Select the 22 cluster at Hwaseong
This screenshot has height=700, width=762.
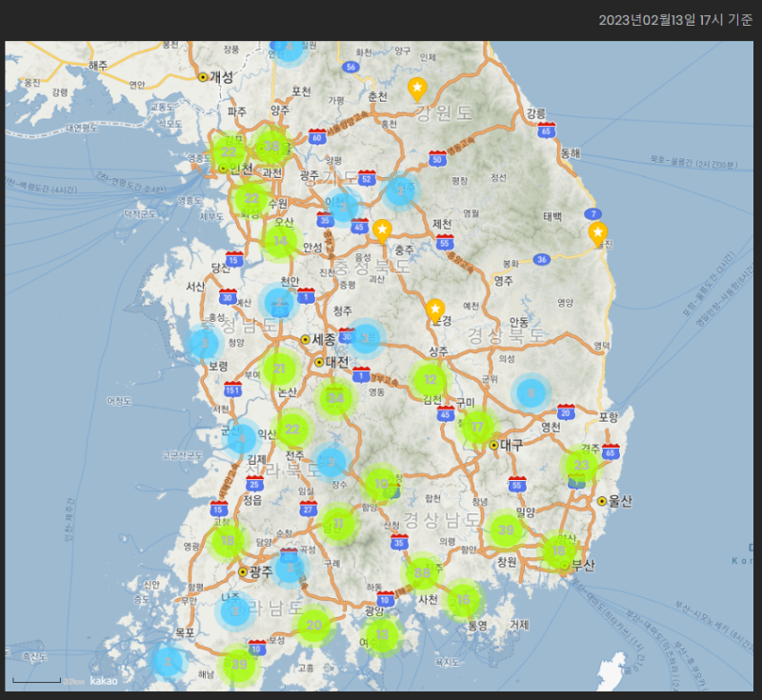pyautogui.click(x=251, y=198)
